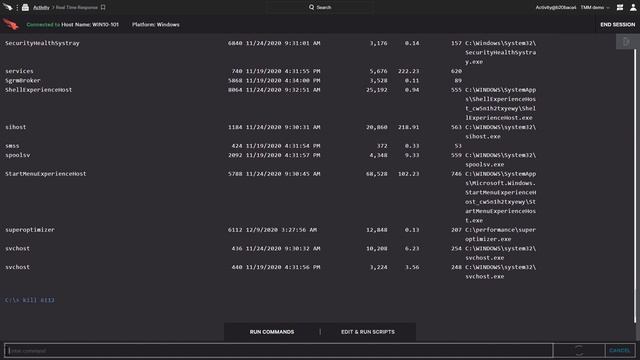Select memory value 68,528 for StartMenuExperienceHost

(376, 174)
